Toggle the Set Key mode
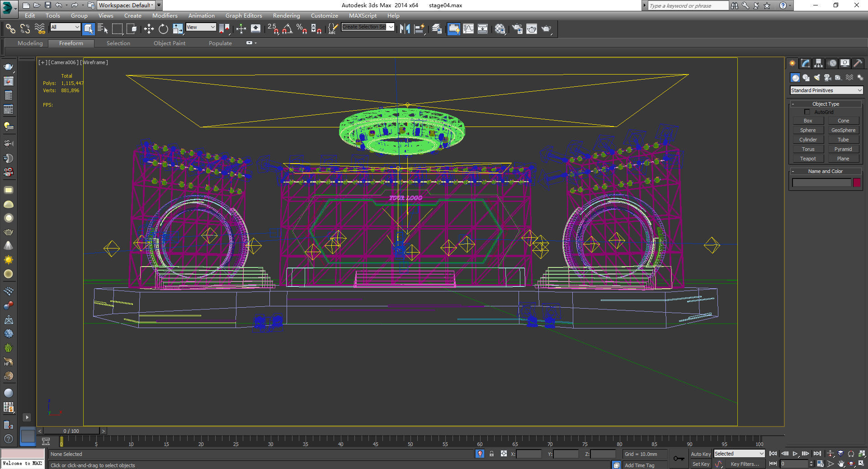The height and width of the screenshot is (469, 868). tap(700, 464)
